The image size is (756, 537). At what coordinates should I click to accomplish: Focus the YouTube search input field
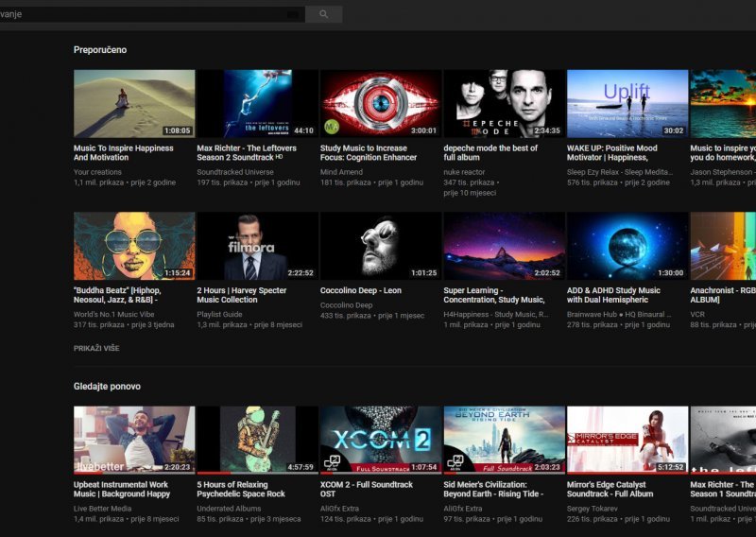click(142, 14)
